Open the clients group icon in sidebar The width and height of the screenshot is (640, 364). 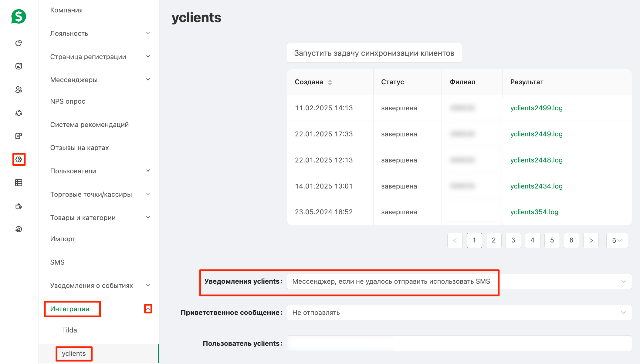click(x=19, y=89)
